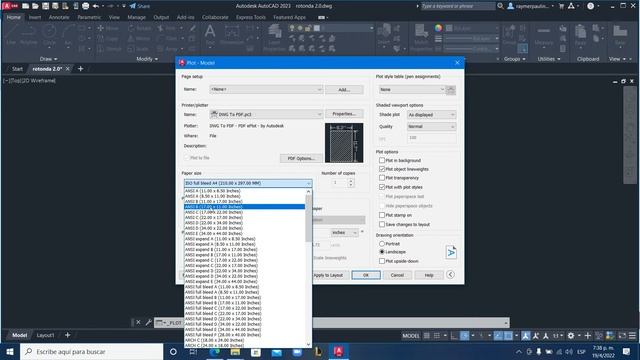640x360 pixels.
Task: Open PDF Options... button
Action: coord(301,158)
